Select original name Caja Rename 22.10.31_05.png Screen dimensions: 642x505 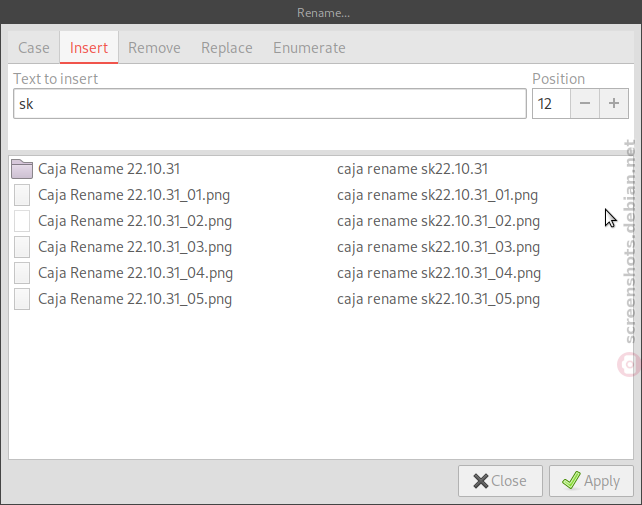(x=135, y=299)
